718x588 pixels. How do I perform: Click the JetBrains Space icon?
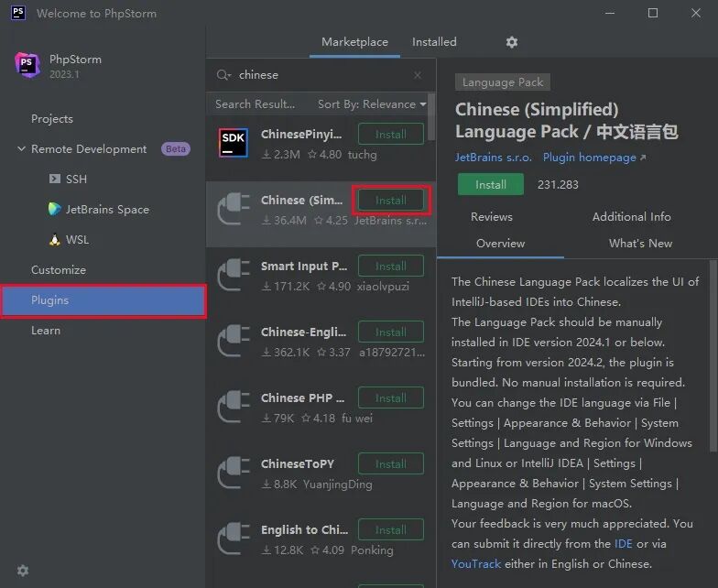tap(55, 209)
